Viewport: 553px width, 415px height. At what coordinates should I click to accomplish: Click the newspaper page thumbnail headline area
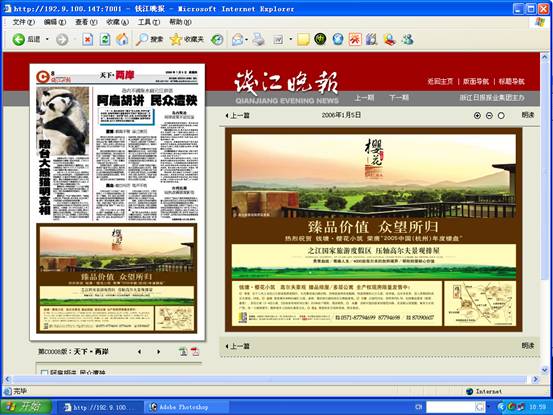click(x=146, y=100)
